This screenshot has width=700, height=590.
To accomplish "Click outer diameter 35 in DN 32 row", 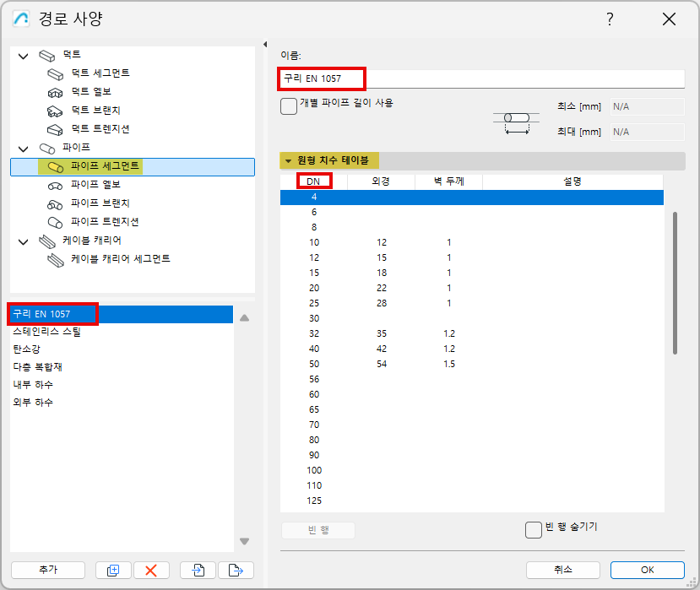I will point(382,334).
